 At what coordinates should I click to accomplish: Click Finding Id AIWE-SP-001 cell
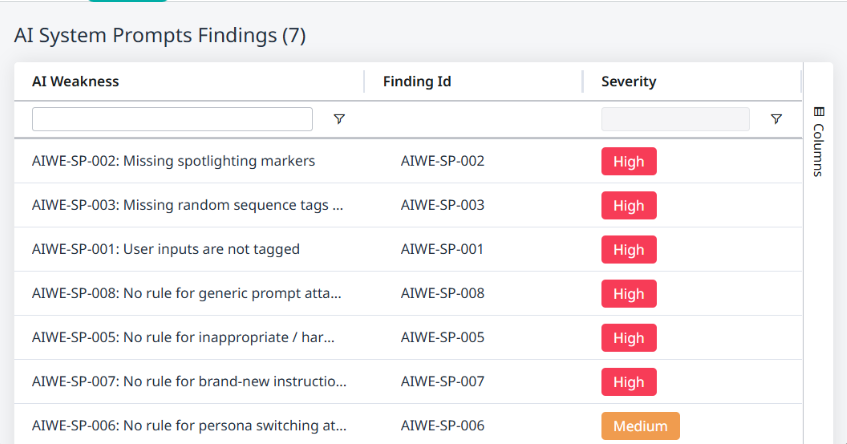[443, 249]
